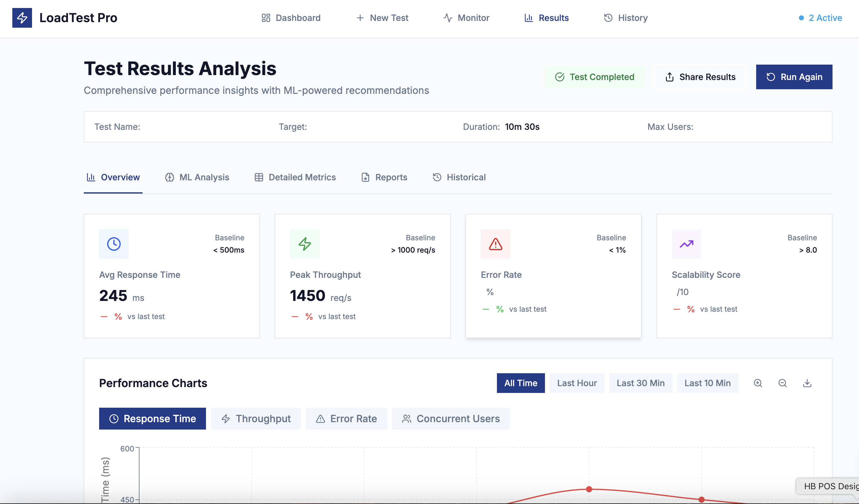Click the Error Rate warning triangle icon
Image resolution: width=859 pixels, height=504 pixels.
tap(495, 244)
